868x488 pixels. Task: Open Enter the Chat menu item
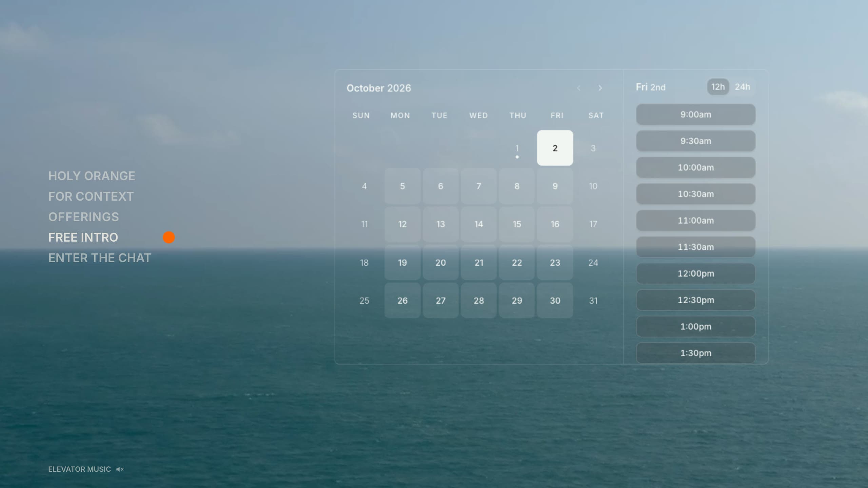100,258
